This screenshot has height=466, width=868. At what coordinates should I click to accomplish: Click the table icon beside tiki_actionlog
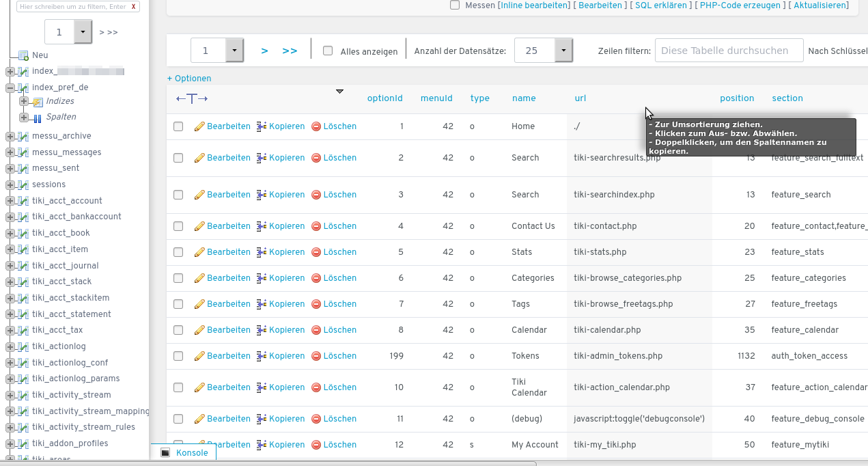23,346
